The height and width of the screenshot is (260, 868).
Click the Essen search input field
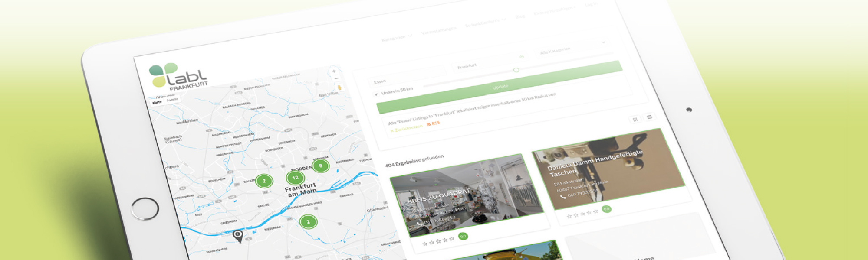[x=407, y=77]
